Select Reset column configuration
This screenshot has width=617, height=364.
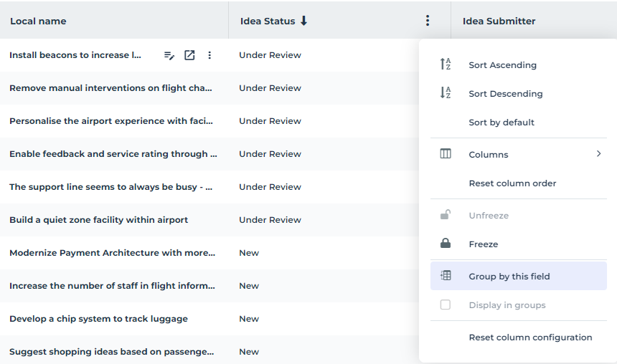(530, 337)
